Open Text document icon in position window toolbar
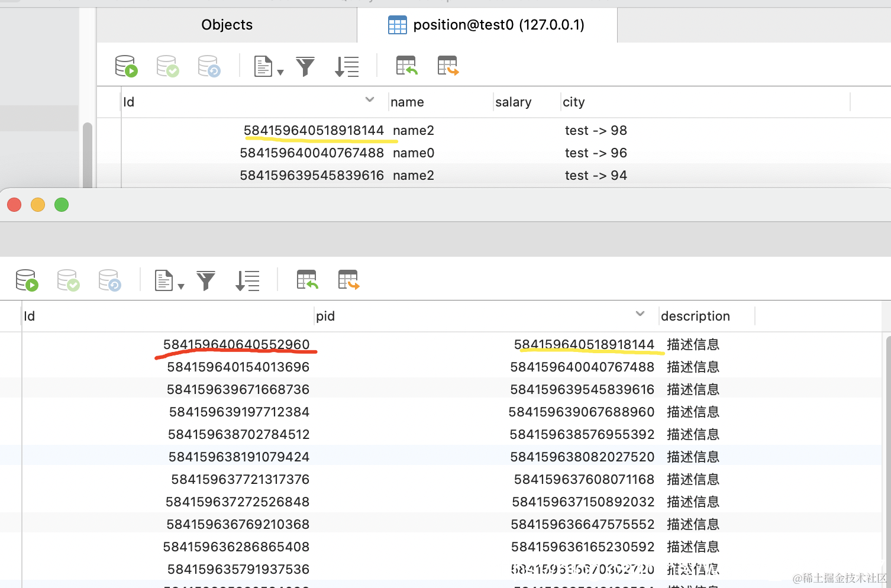The image size is (891, 588). (x=263, y=66)
